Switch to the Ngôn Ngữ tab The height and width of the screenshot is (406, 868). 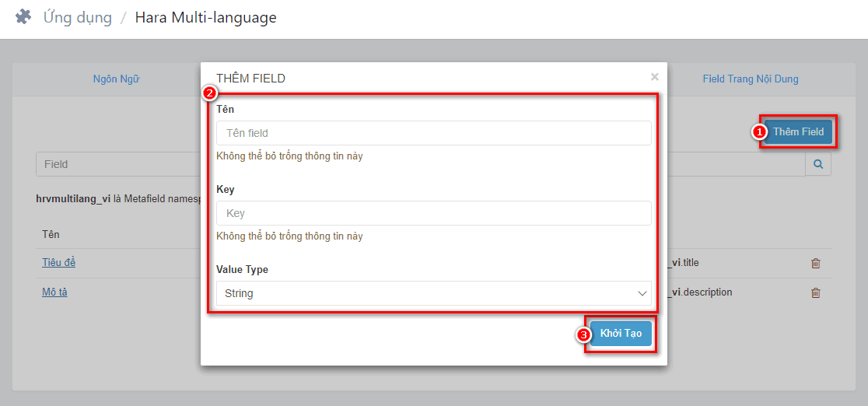tap(116, 79)
